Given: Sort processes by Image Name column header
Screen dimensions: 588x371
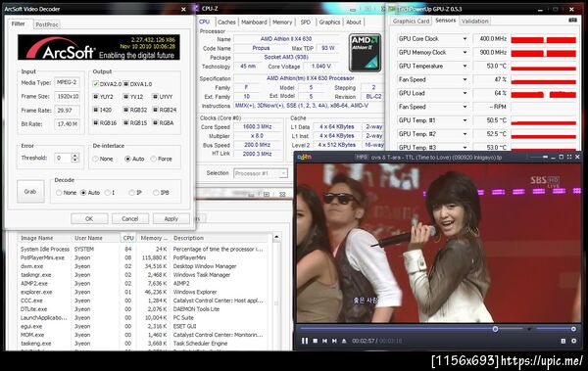Looking at the screenshot, I should [x=44, y=238].
